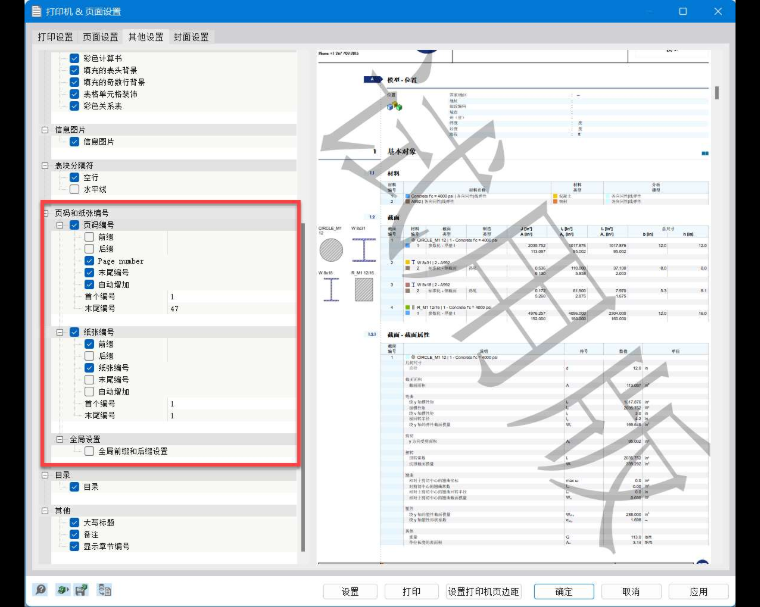
Task: Click the preview pane vertical scrollbar
Action: [x=716, y=92]
